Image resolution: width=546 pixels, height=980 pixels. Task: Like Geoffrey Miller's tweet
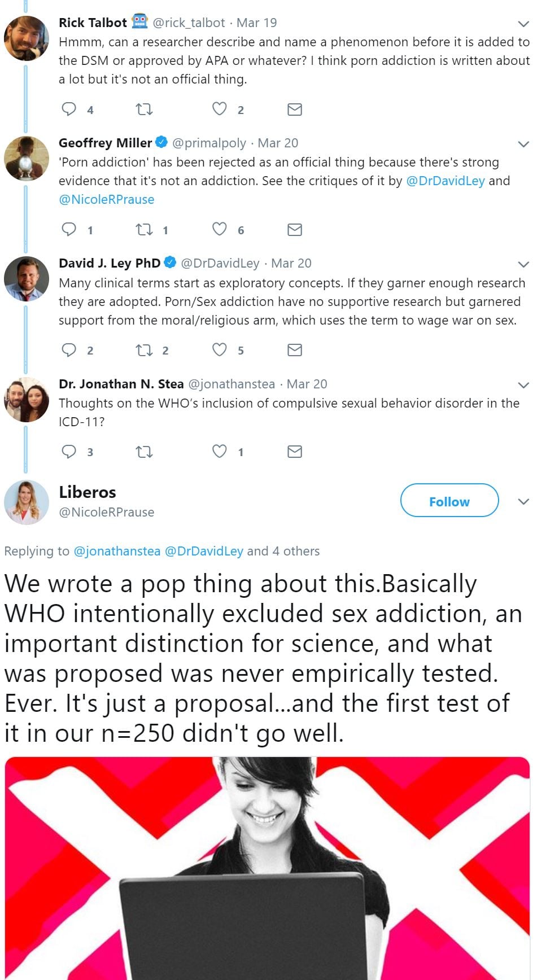click(219, 229)
